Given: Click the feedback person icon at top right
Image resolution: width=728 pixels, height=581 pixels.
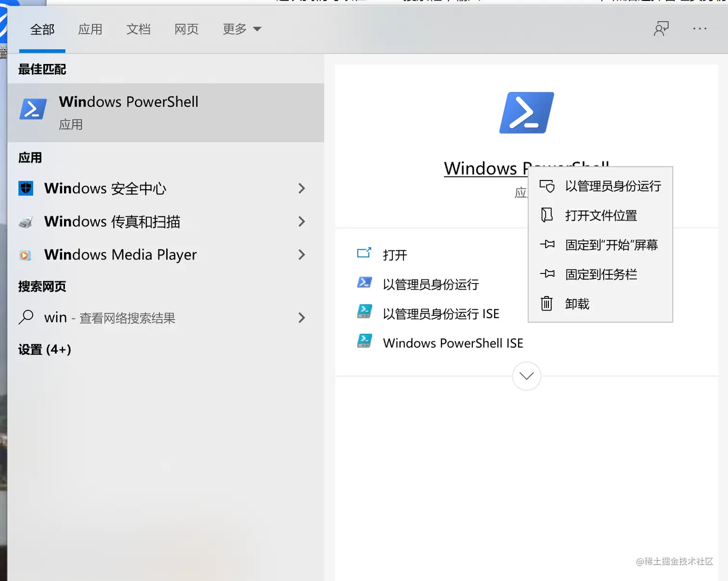Looking at the screenshot, I should click(x=661, y=29).
